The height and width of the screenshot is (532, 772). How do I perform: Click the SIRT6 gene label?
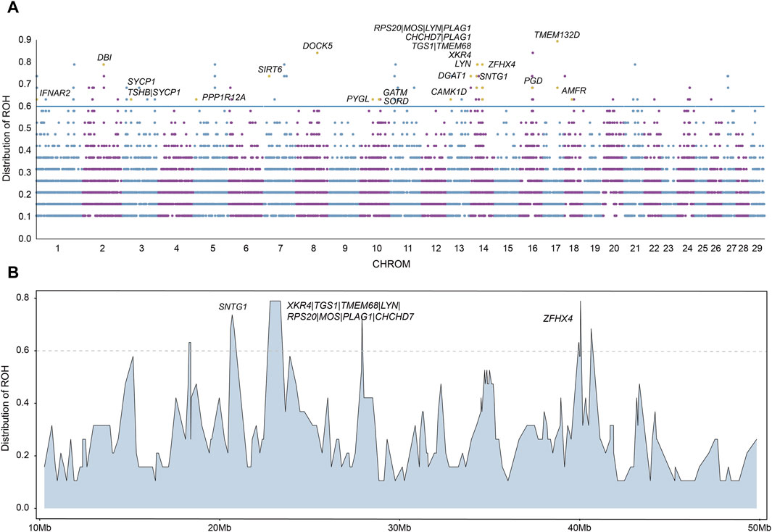[x=270, y=70]
